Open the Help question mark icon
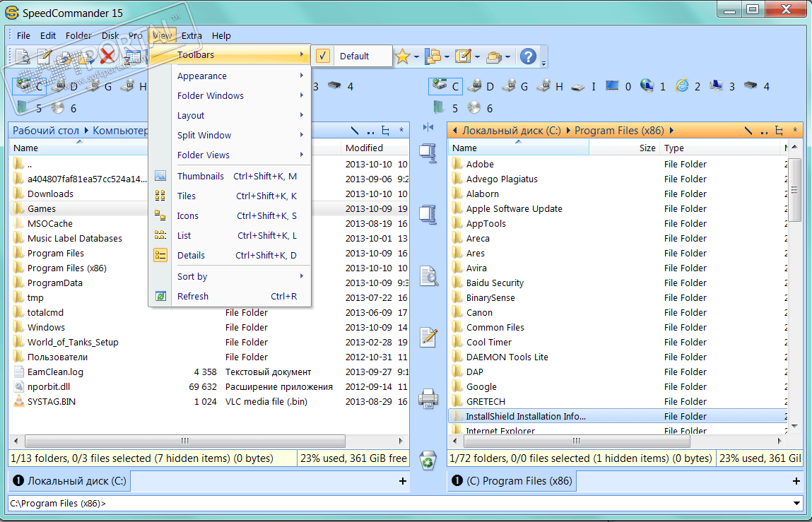 (528, 56)
